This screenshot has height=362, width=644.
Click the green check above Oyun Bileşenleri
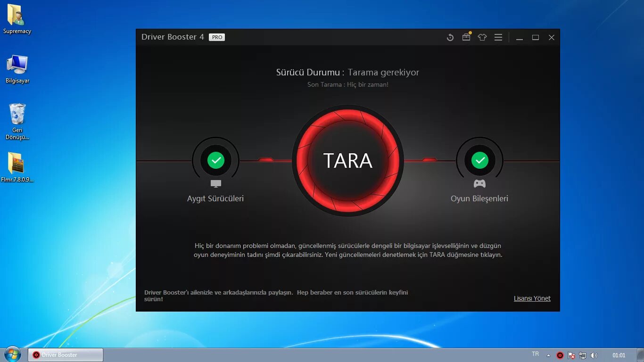click(x=480, y=160)
